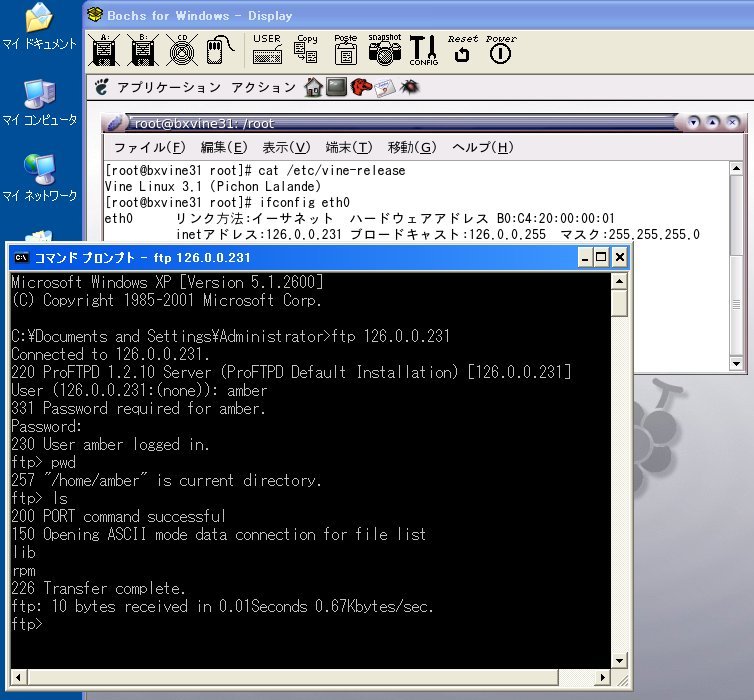Click the Bochs Power button
Viewport: 754px width, 700px height.
point(501,49)
